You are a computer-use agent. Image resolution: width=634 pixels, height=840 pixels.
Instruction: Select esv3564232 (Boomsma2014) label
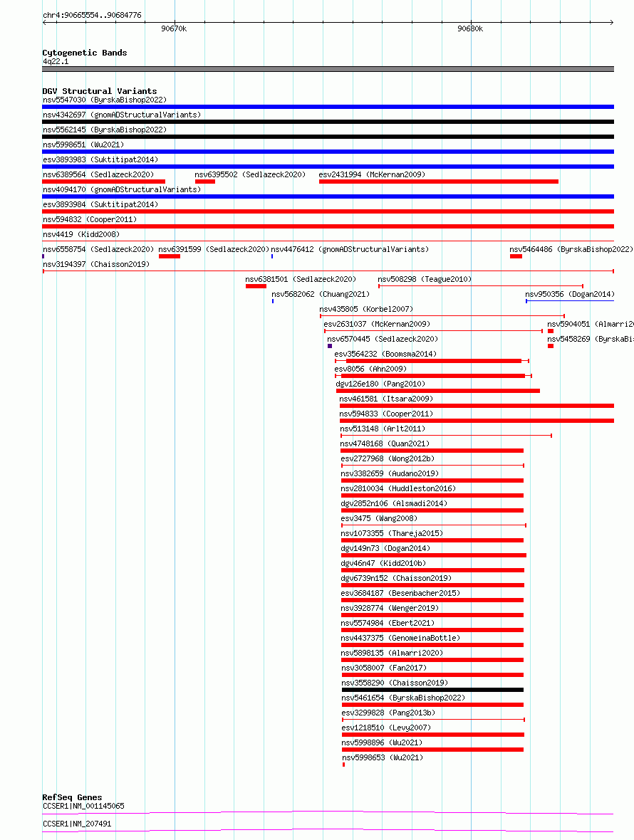tap(385, 355)
